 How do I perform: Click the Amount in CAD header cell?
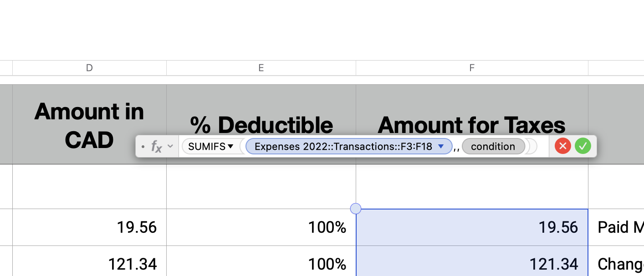click(89, 114)
